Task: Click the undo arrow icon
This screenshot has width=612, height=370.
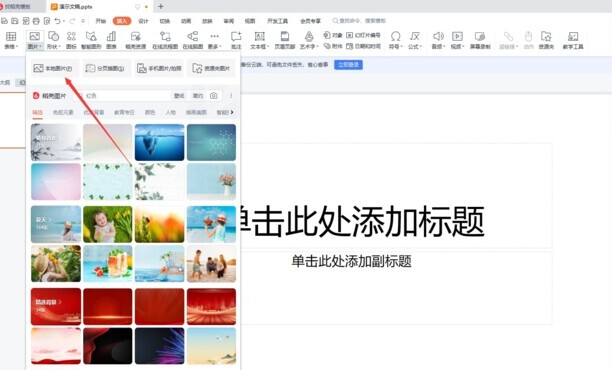Action: tap(58, 21)
